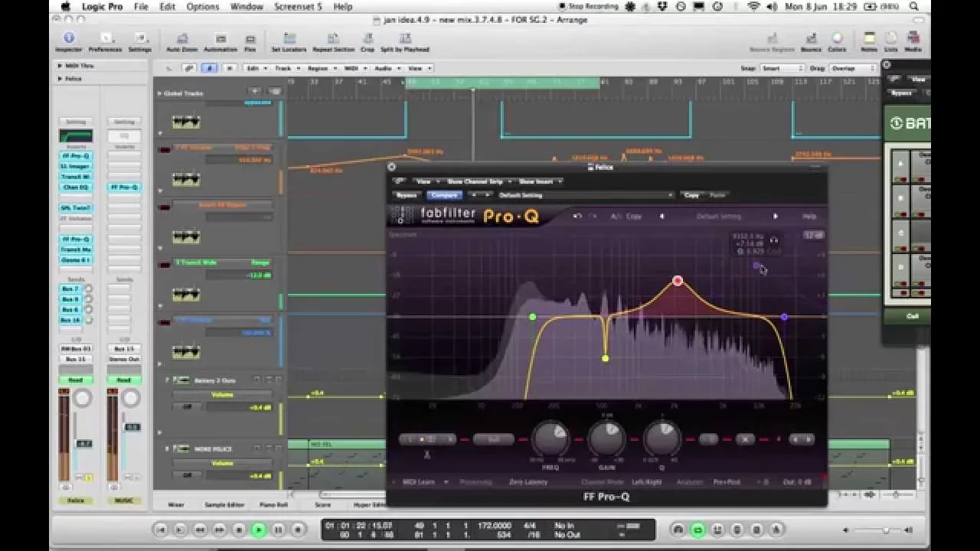Toggle Cycle mode green button

tap(697, 529)
